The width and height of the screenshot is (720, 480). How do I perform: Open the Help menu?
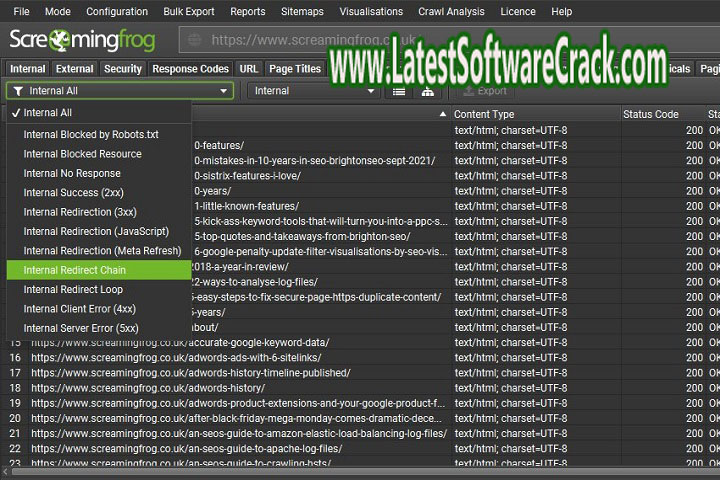562,11
